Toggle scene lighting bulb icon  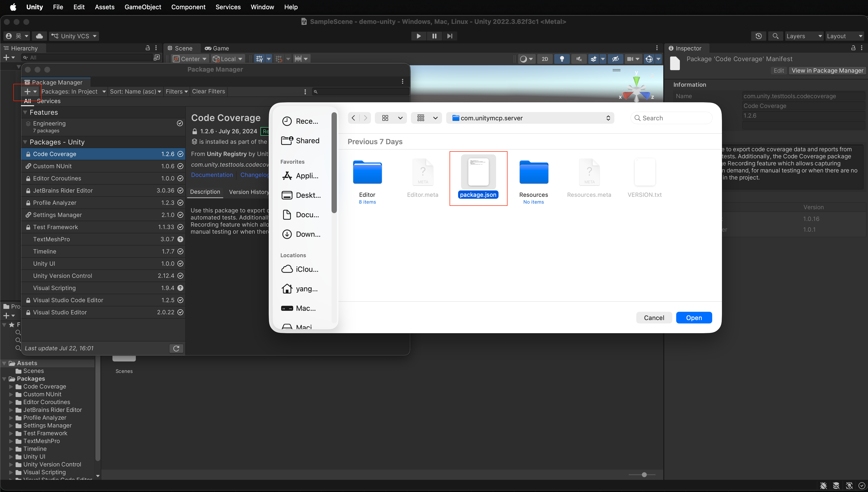pos(562,59)
